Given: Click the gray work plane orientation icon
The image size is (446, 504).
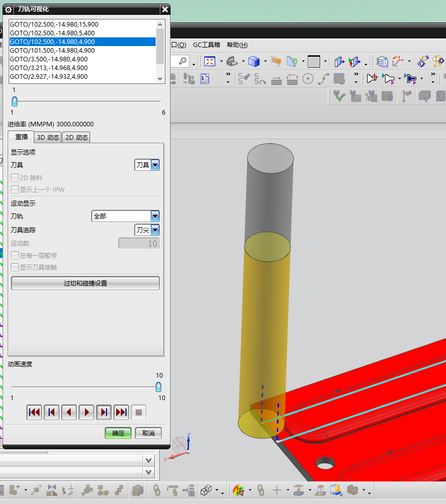Looking at the screenshot, I should 232,61.
